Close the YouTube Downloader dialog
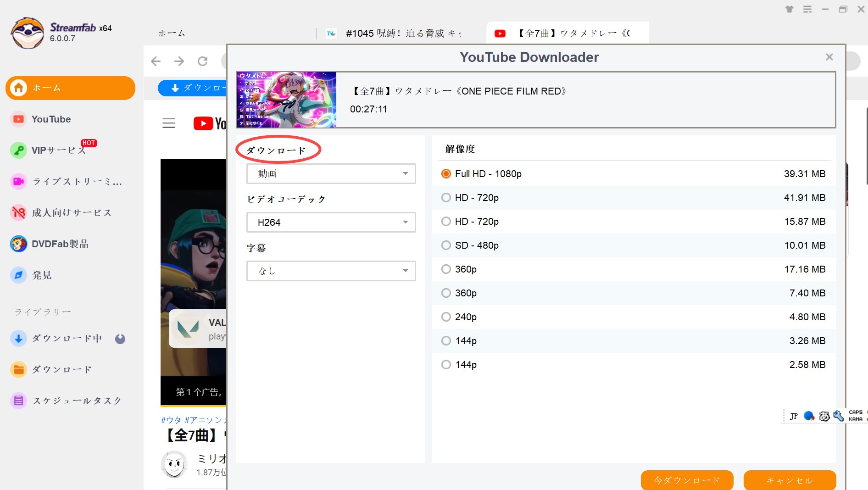The image size is (868, 490). (x=829, y=57)
